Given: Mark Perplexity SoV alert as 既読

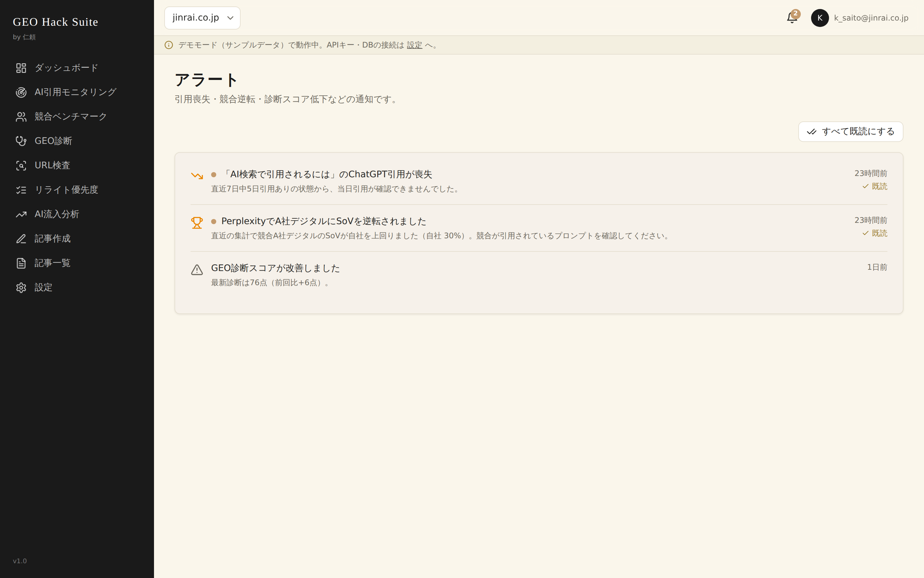Looking at the screenshot, I should coord(875,233).
